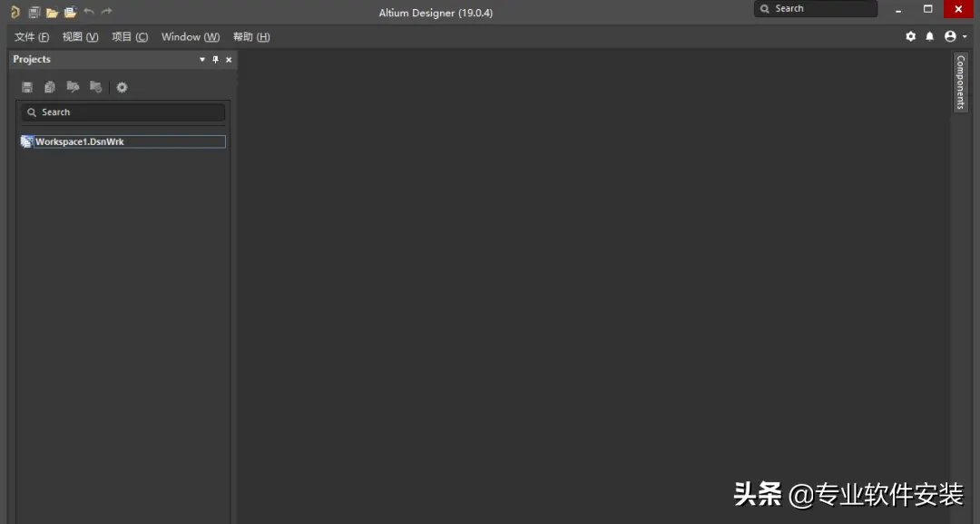Close the Altium Designer window
Screen dimensions: 980x524
click(x=959, y=9)
